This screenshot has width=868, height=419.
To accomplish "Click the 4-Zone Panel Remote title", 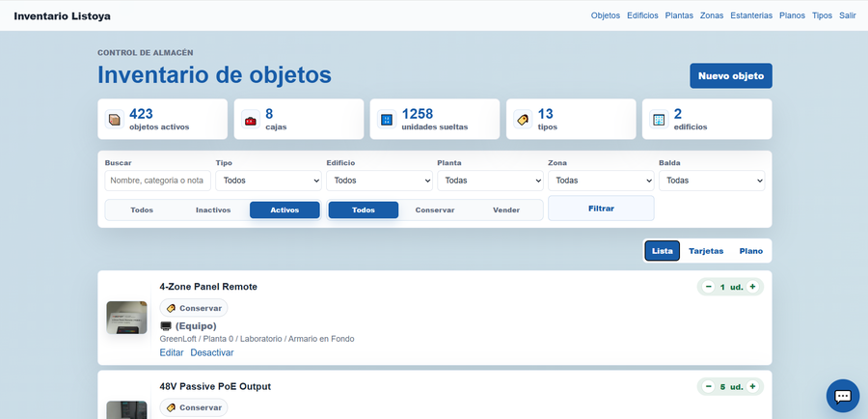I will (x=208, y=287).
